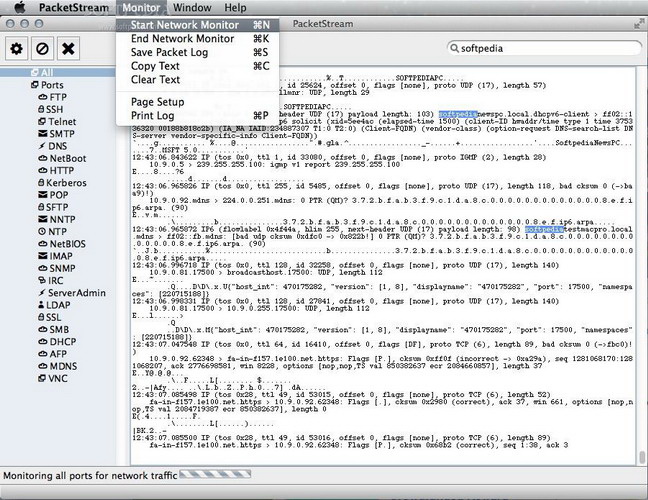Click highlighted softpedia in softpedianewspc.local line

click(x=458, y=114)
